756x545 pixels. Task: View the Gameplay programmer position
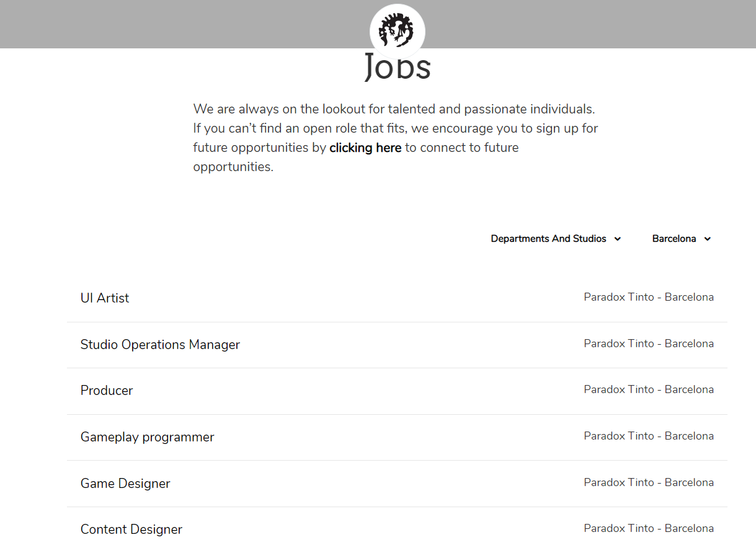(147, 437)
